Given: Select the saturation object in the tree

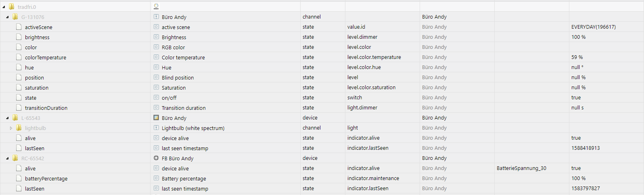Looking at the screenshot, I should [37, 88].
